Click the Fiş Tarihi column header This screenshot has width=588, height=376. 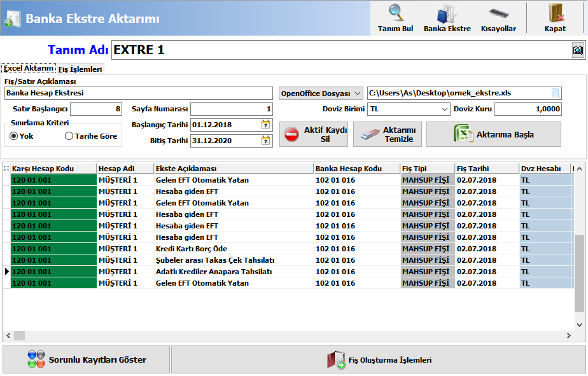click(x=487, y=169)
